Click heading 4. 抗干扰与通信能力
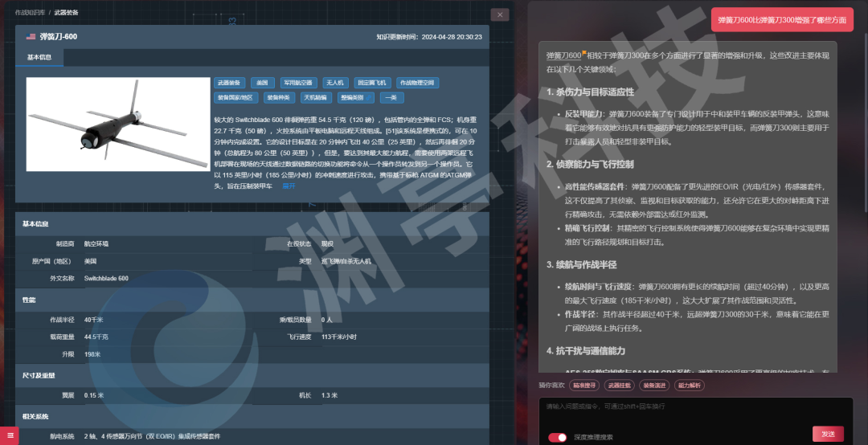 pos(586,351)
